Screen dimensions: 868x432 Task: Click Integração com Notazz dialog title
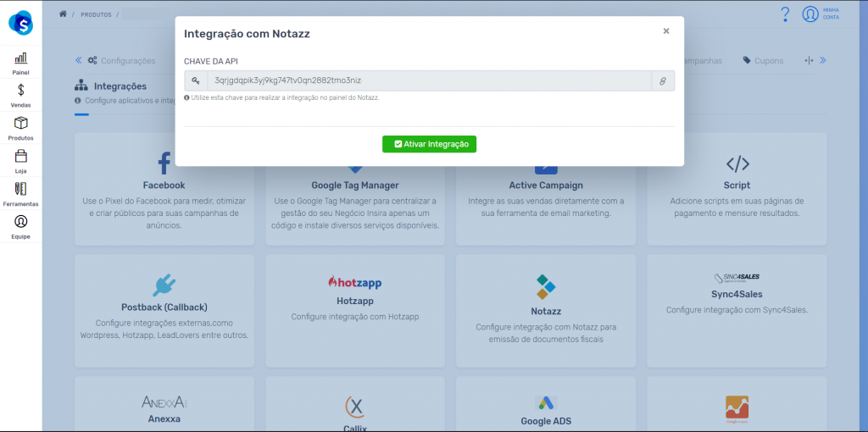(x=247, y=34)
